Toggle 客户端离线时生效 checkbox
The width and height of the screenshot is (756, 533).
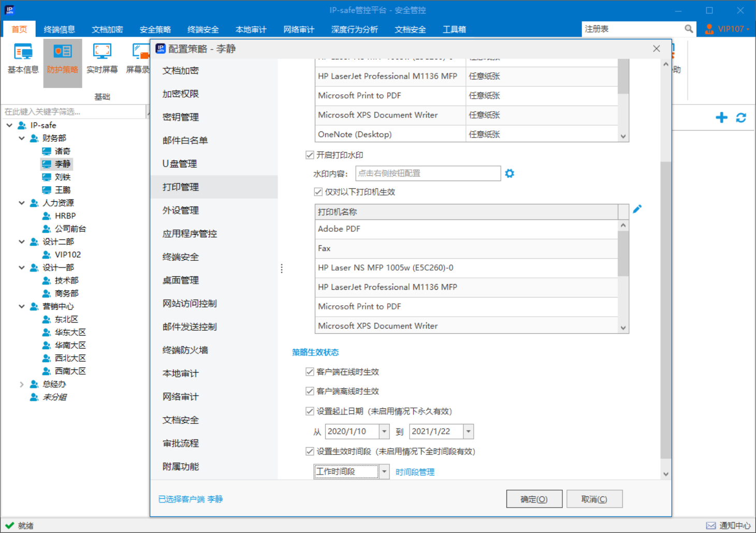click(x=310, y=391)
